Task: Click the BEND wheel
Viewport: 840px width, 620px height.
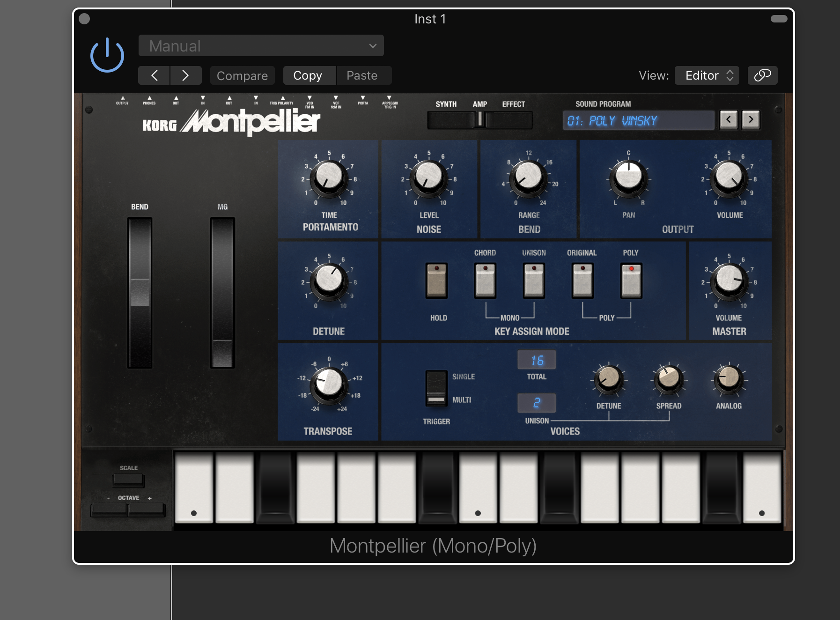Action: click(140, 293)
